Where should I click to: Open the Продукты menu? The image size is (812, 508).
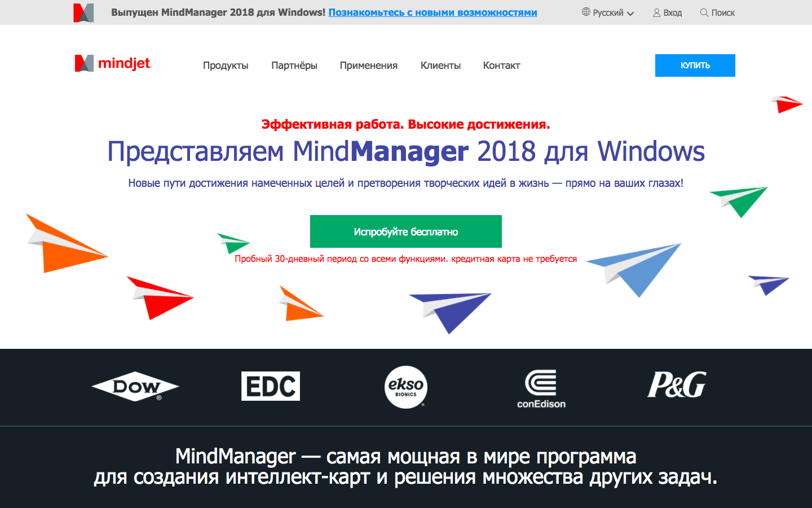coord(226,65)
